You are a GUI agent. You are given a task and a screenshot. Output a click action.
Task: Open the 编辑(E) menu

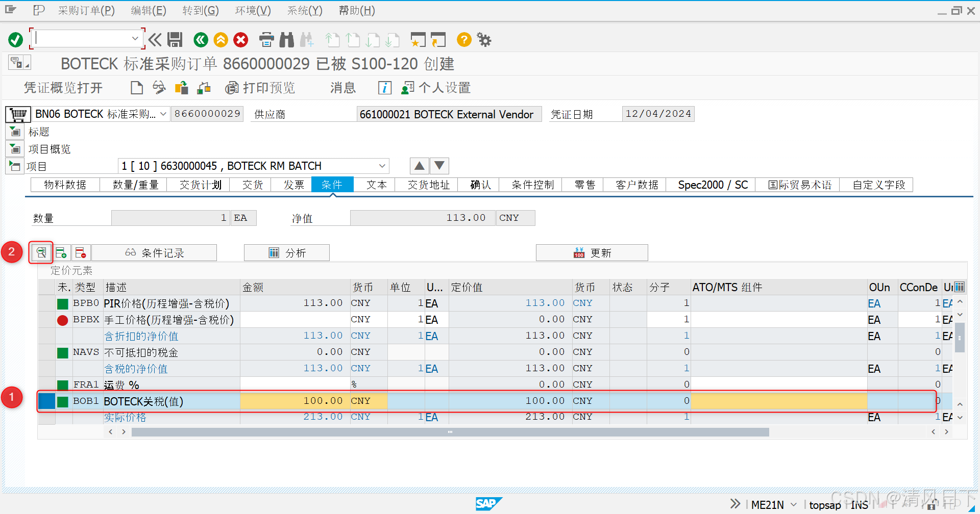[149, 11]
